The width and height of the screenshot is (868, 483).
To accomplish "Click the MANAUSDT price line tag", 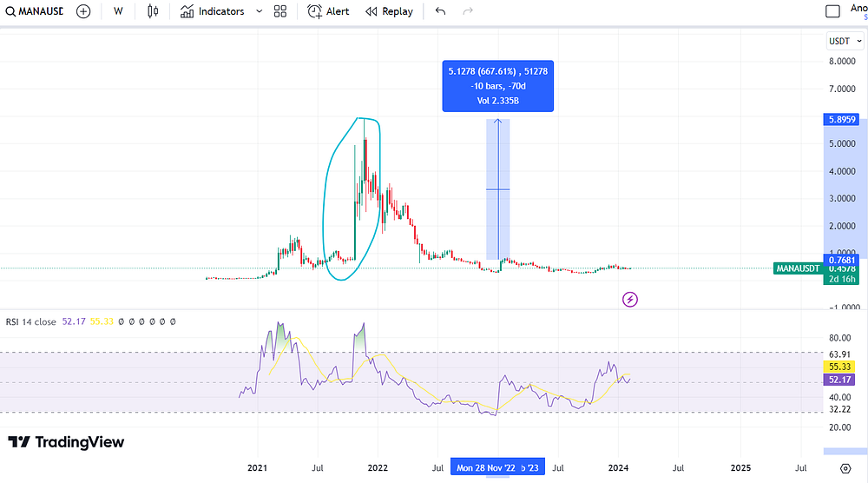I will point(798,268).
